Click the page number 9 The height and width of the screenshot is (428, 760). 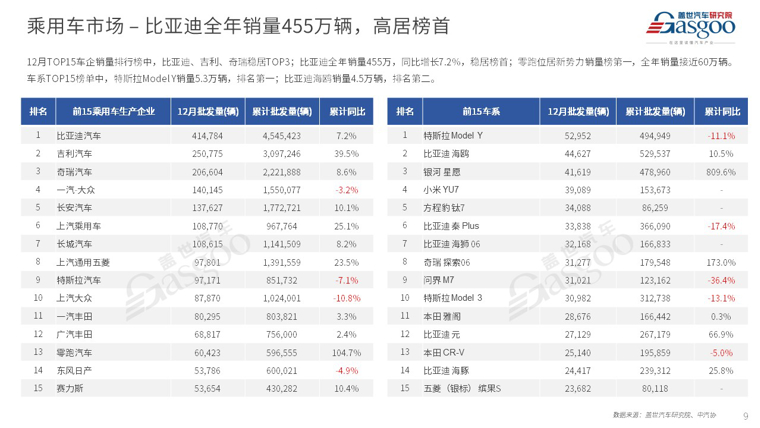click(x=745, y=415)
